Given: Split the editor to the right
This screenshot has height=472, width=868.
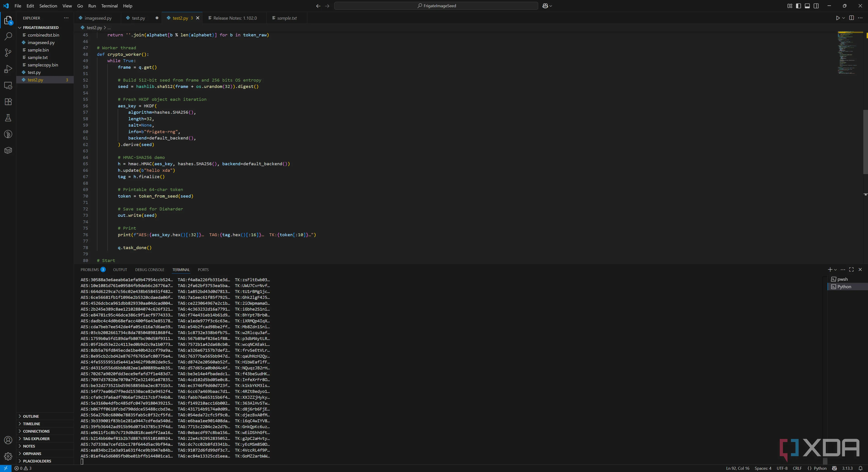Looking at the screenshot, I should pos(851,18).
